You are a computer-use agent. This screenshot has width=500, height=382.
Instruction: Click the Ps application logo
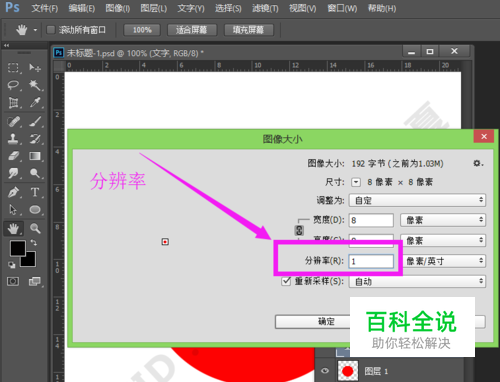tap(13, 8)
